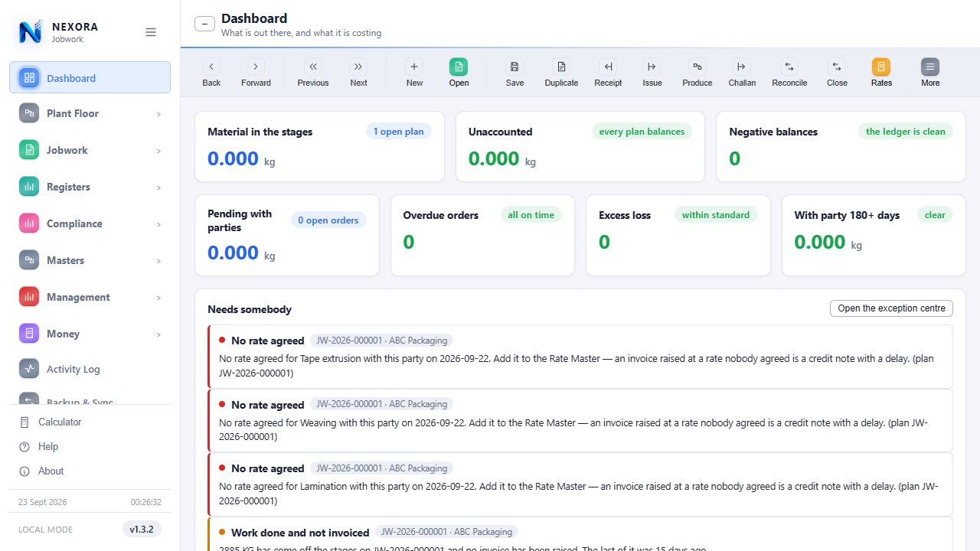The width and height of the screenshot is (980, 551).
Task: Click the Duplicate toolbar icon
Action: [x=561, y=67]
